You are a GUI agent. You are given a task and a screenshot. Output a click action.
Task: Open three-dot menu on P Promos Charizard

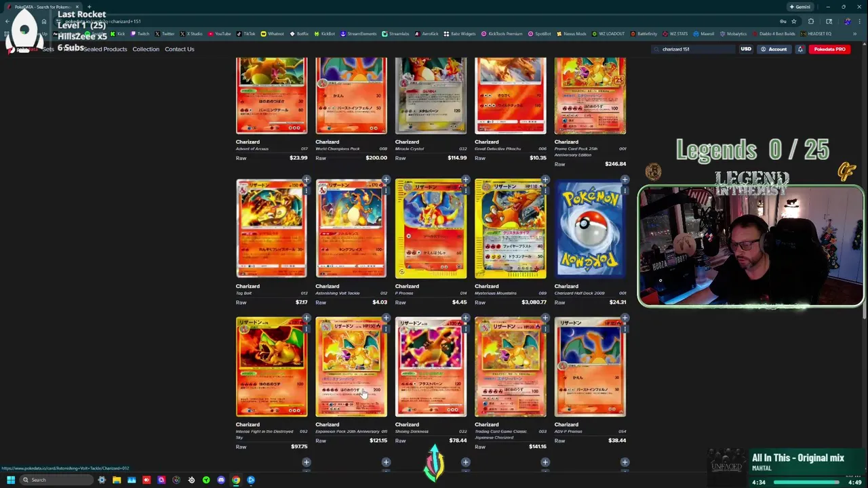point(466,191)
